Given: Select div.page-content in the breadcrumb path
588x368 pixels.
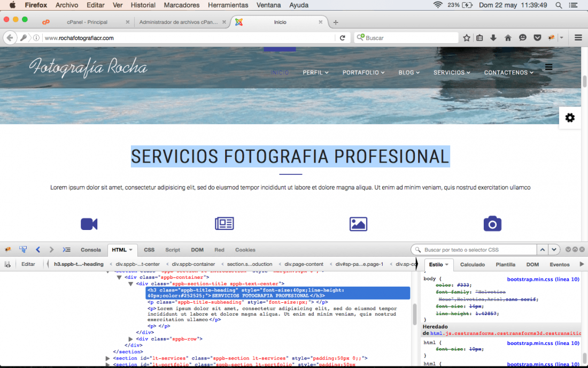Looking at the screenshot, I should 304,264.
